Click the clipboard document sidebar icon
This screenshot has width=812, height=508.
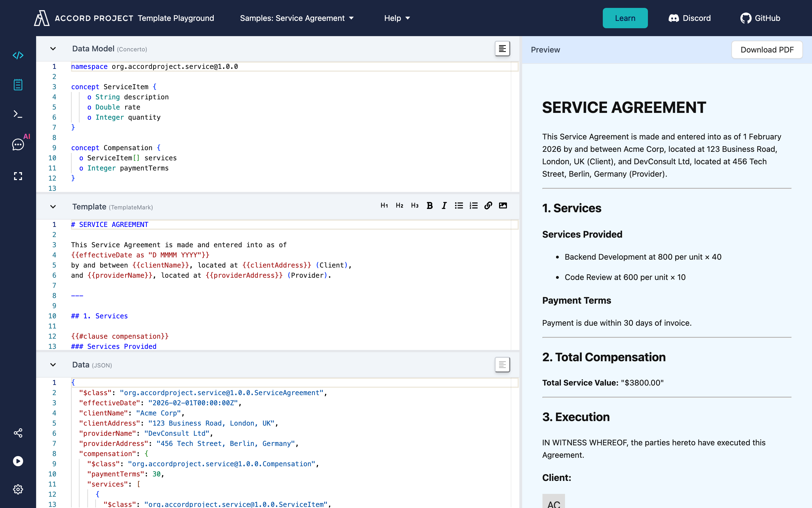click(x=18, y=85)
